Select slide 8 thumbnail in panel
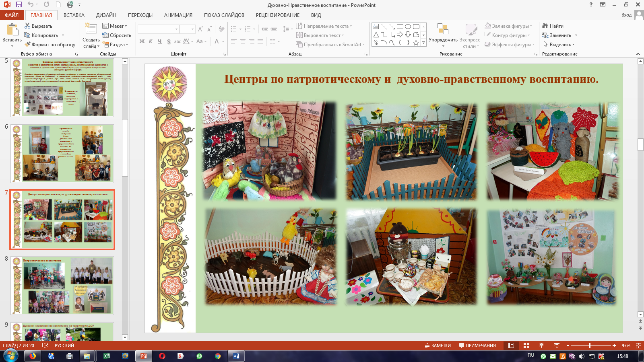The height and width of the screenshot is (362, 644). click(x=62, y=286)
